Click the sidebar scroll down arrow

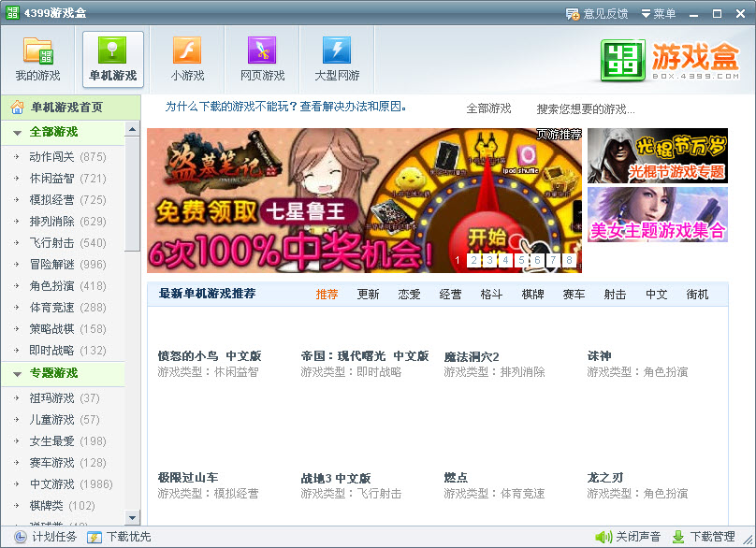[132, 518]
